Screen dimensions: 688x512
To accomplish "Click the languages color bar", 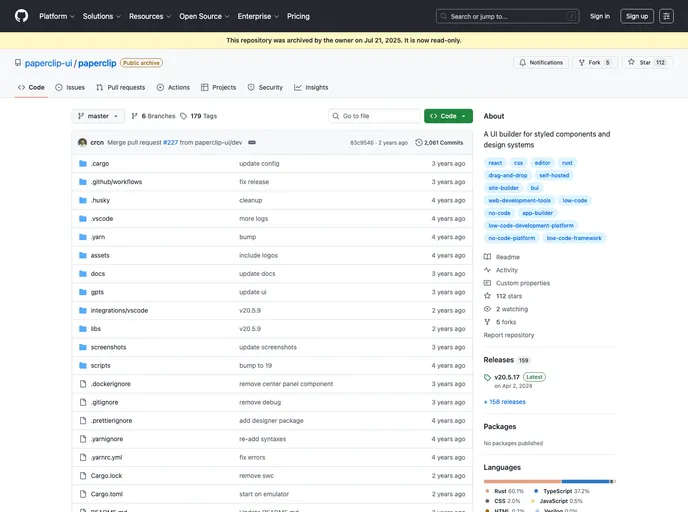I will 549,481.
